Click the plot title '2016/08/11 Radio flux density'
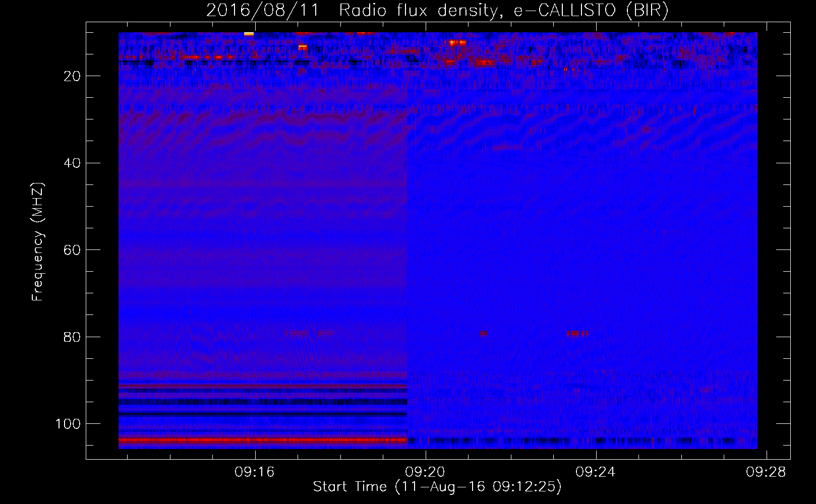The image size is (816, 504). pos(352,11)
